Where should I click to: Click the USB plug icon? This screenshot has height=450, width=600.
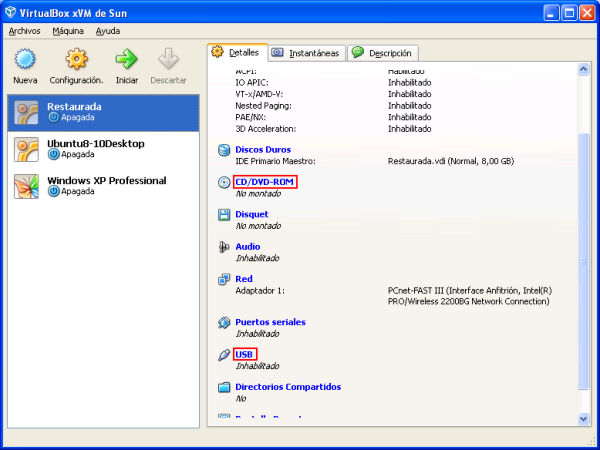[224, 355]
